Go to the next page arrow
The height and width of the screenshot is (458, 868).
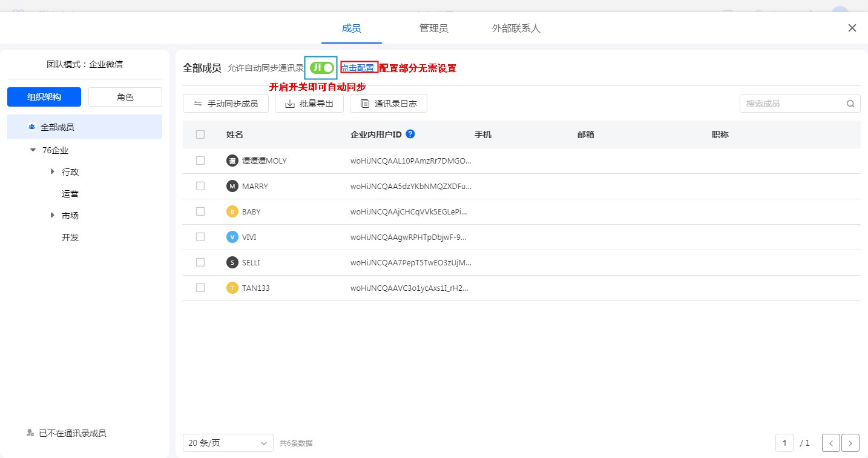coord(850,443)
